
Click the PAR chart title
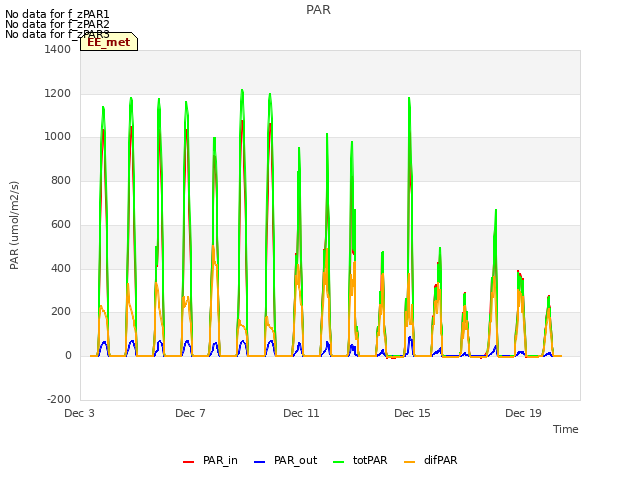(x=318, y=10)
